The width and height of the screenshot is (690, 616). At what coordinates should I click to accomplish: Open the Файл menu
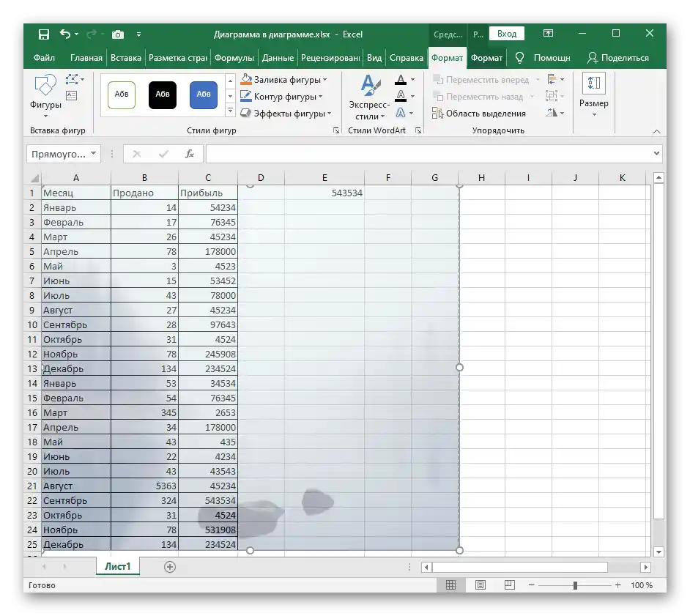(x=44, y=58)
